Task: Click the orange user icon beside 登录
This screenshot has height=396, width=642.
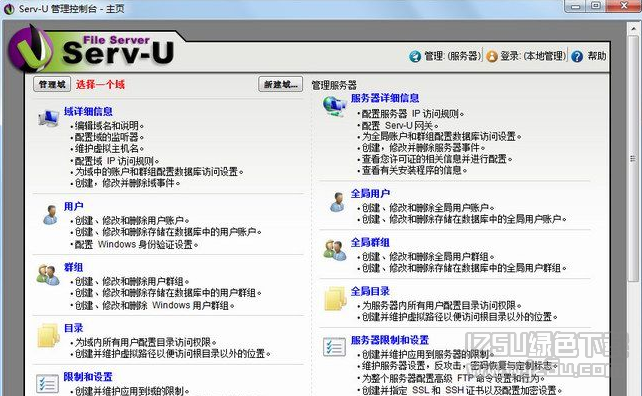Action: 492,56
